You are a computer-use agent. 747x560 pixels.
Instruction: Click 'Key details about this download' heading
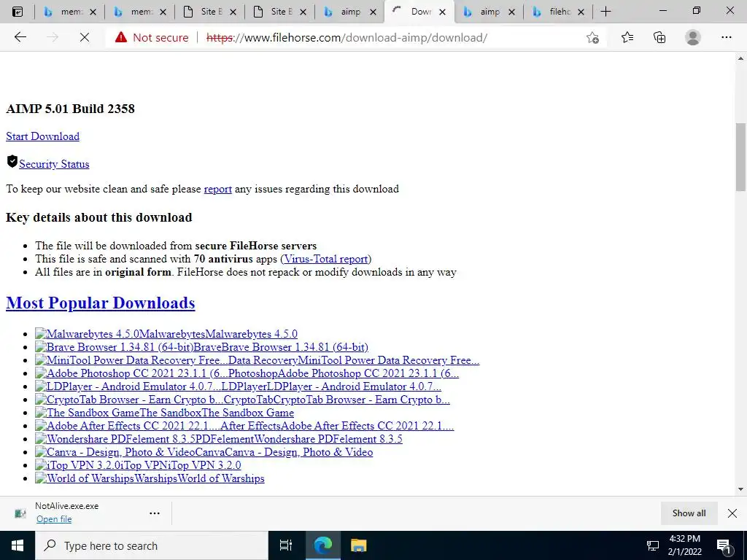[99, 217]
